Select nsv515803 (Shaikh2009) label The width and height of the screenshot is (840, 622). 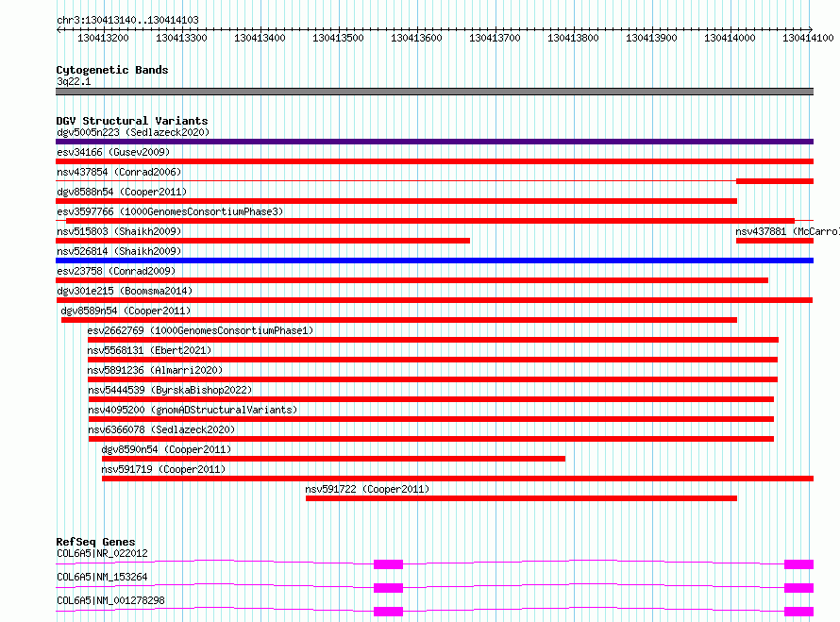119,231
